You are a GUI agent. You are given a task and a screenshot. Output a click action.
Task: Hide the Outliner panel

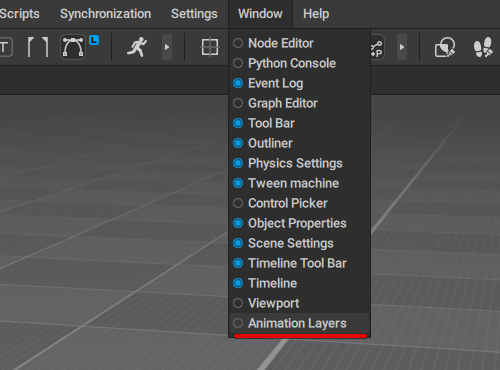(x=300, y=143)
